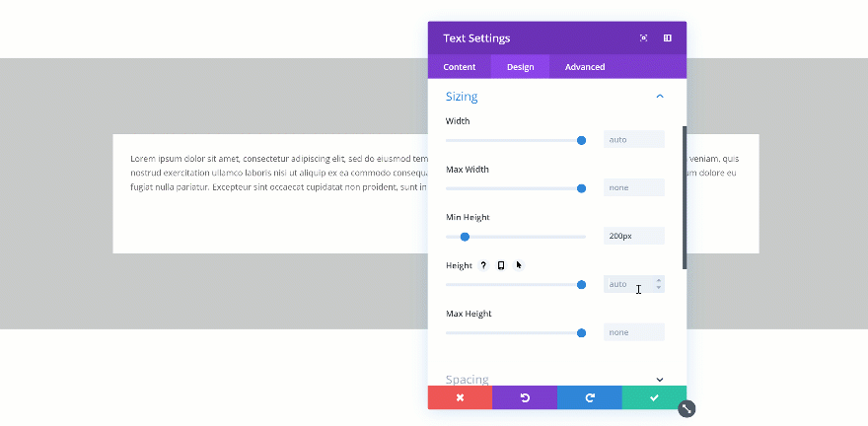Switch to the Content tab
Screen dimensions: 868x426
point(460,67)
